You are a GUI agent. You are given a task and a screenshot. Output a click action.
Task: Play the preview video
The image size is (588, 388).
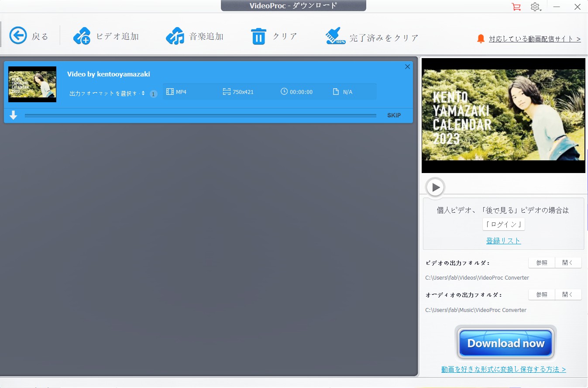click(x=435, y=187)
